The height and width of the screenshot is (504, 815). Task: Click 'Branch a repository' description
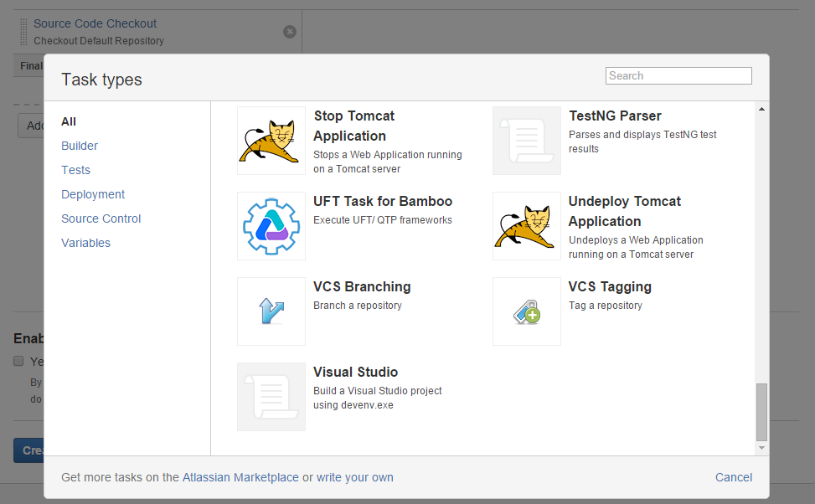click(x=358, y=306)
